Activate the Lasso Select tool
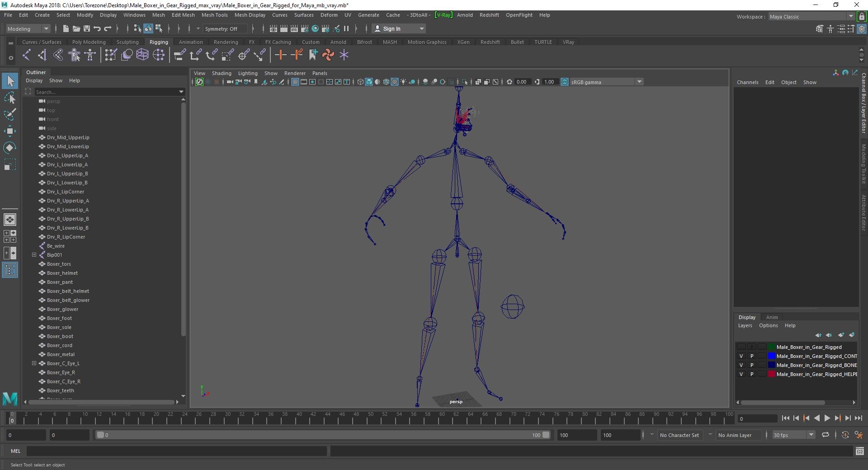868x470 pixels. pos(10,98)
